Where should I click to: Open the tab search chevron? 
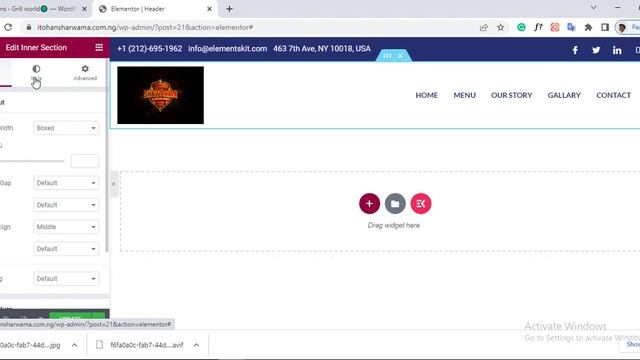coord(593,7)
